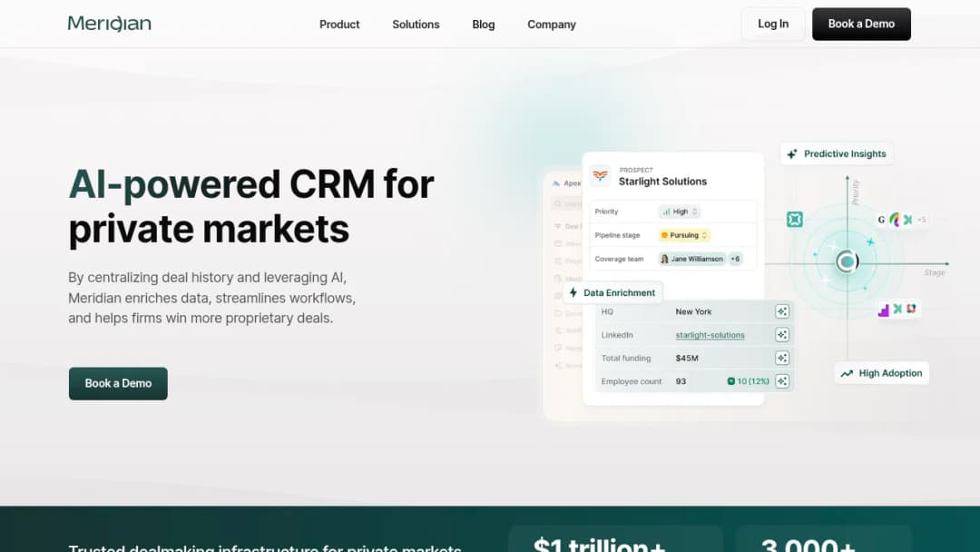This screenshot has height=552, width=980.
Task: Open the Product menu
Action: 339,25
